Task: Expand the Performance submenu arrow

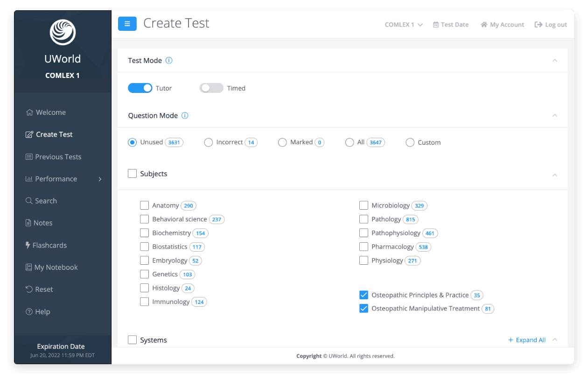Action: tap(100, 179)
